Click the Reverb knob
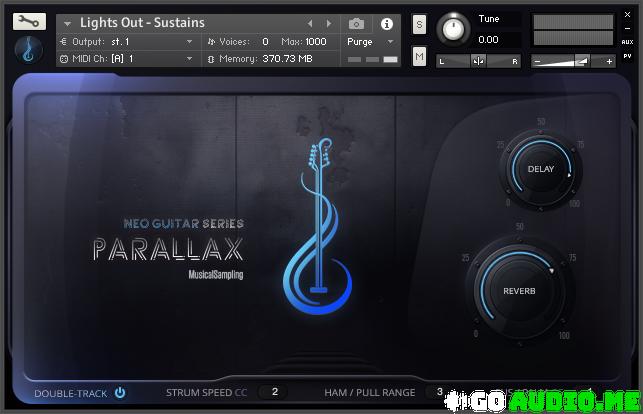Viewport: 643px width, 414px height. (x=519, y=291)
